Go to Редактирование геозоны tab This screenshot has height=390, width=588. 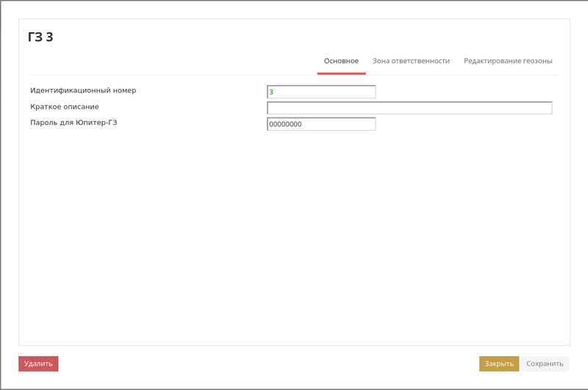click(507, 61)
